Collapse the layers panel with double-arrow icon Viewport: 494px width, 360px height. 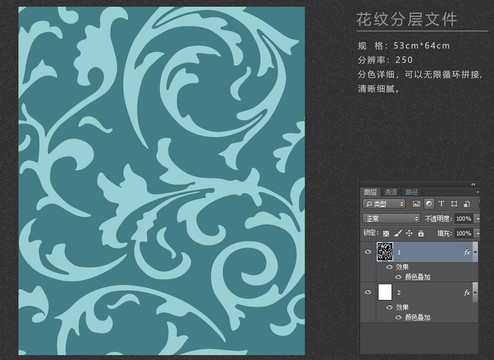click(473, 184)
